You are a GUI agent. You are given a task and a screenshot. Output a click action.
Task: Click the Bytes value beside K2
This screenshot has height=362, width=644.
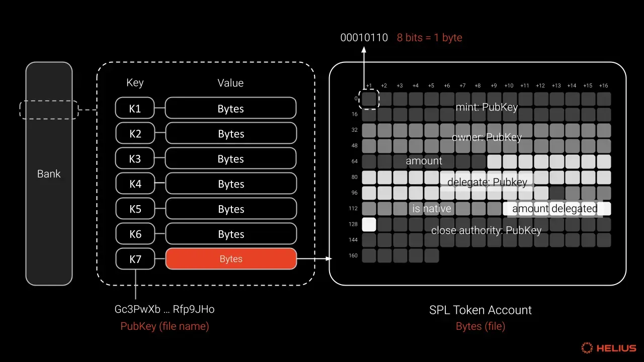tap(231, 134)
